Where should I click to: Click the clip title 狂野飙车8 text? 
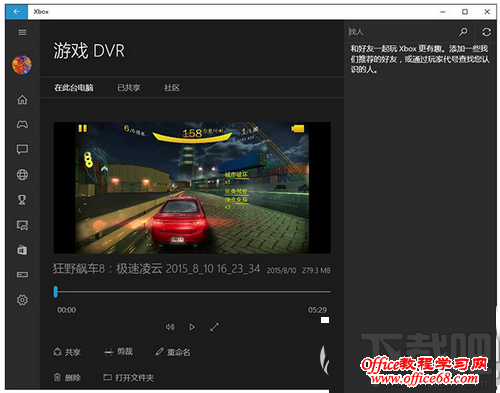(156, 269)
